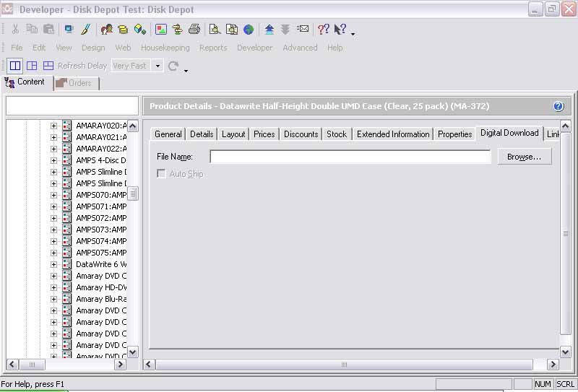This screenshot has width=578, height=392.
Task: Open the Housekeeping menu
Action: coord(165,48)
